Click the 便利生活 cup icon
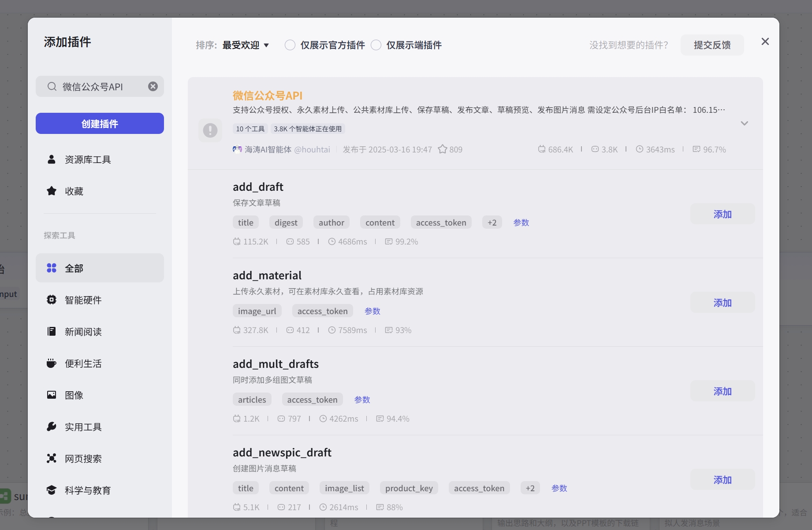The height and width of the screenshot is (530, 812). 52,363
